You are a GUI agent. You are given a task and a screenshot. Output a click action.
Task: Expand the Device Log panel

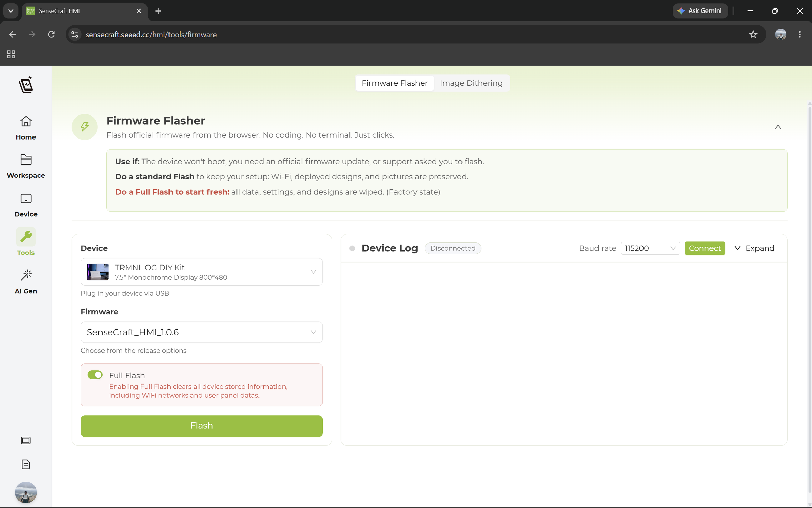click(x=754, y=248)
